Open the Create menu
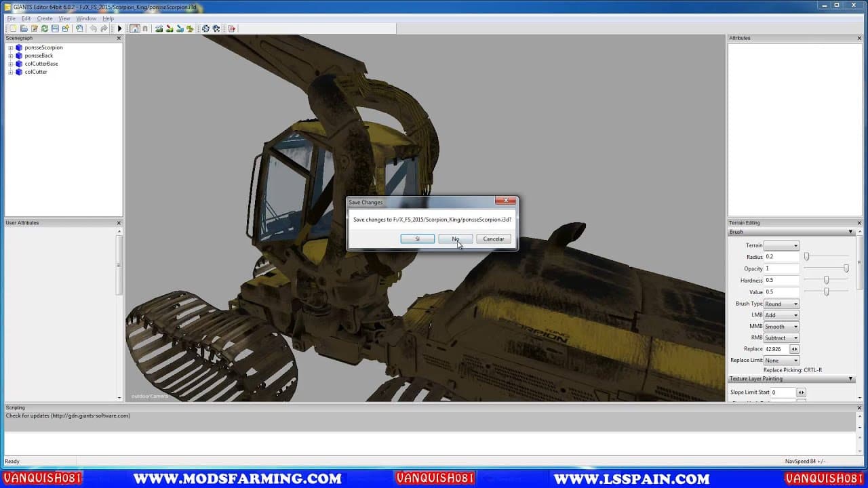The image size is (868, 488). 45,18
